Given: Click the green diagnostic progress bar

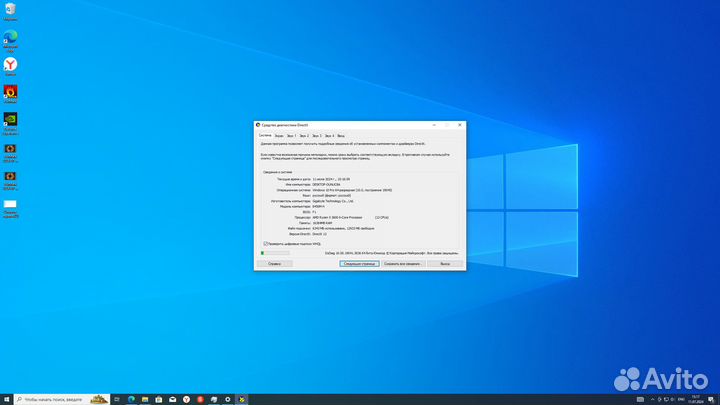Looking at the screenshot, I should point(275,253).
